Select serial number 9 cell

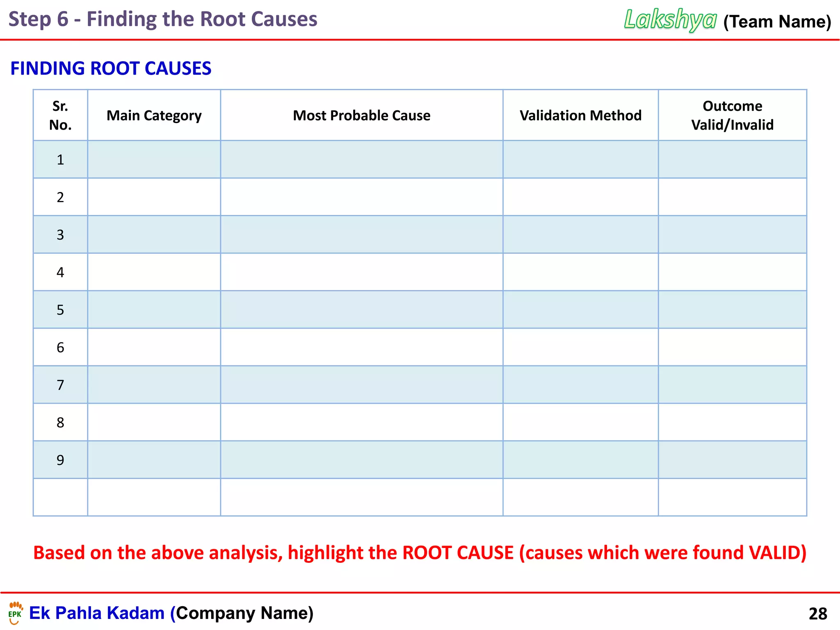pos(60,460)
